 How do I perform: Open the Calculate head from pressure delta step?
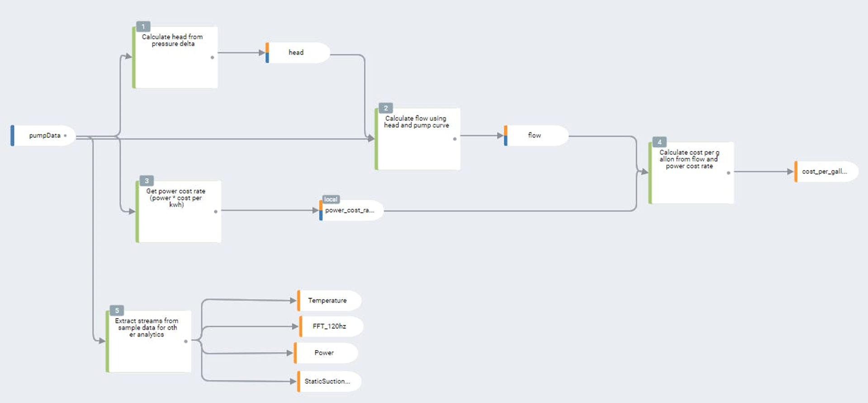tap(175, 57)
